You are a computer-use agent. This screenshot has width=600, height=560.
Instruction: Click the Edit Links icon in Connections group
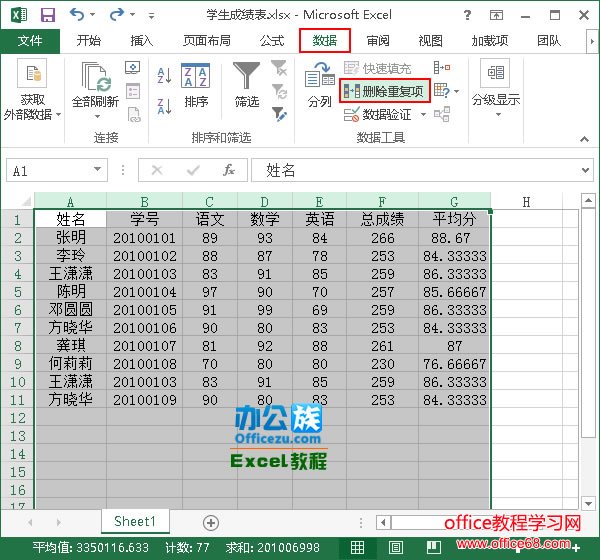tap(134, 114)
